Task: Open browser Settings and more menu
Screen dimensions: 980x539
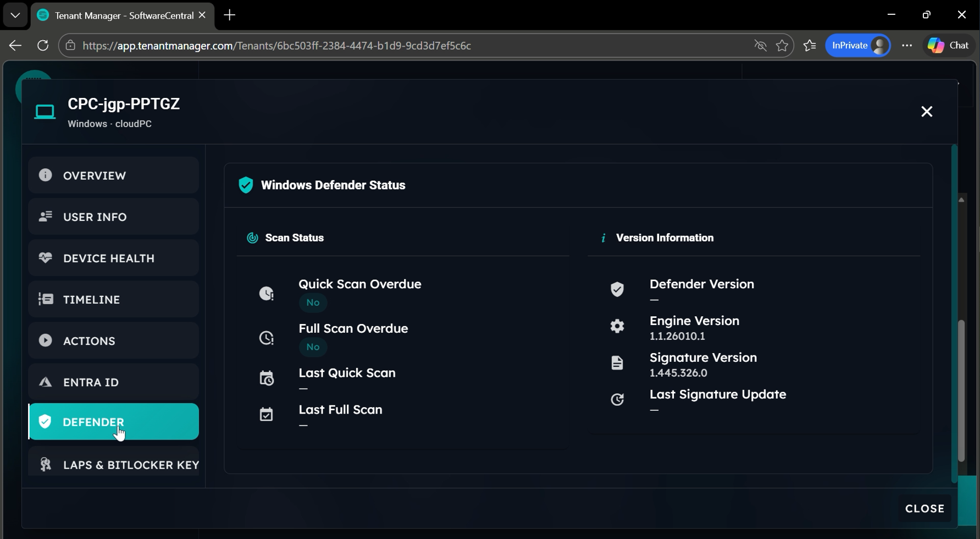Action: [x=907, y=46]
